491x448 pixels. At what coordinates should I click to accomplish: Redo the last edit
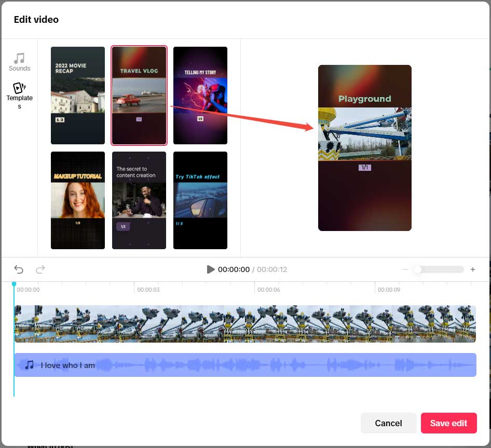(40, 269)
